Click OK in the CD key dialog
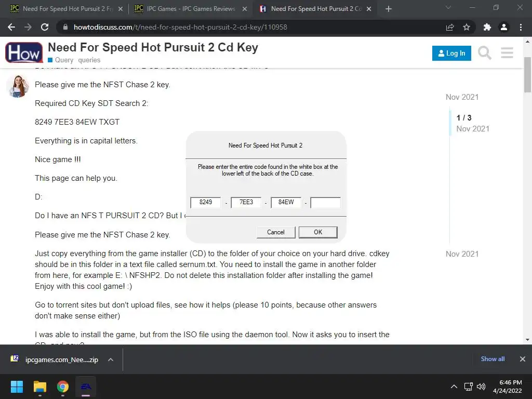 tap(318, 232)
